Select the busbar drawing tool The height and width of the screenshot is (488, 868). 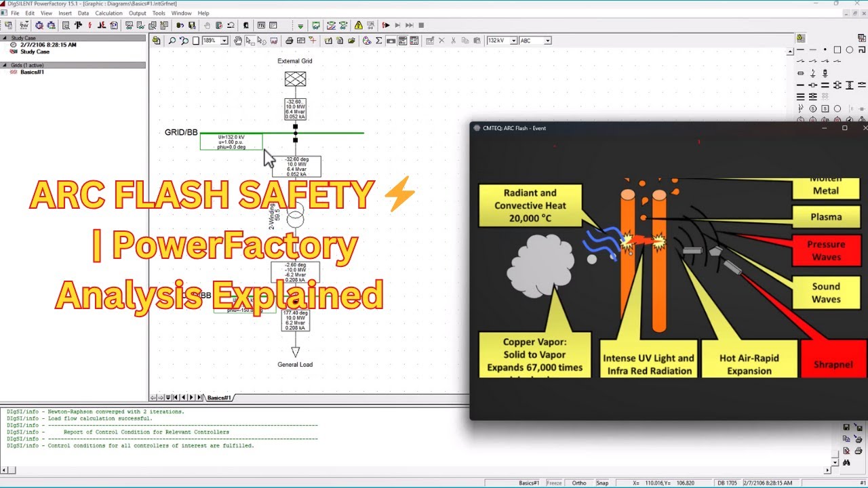[x=801, y=49]
